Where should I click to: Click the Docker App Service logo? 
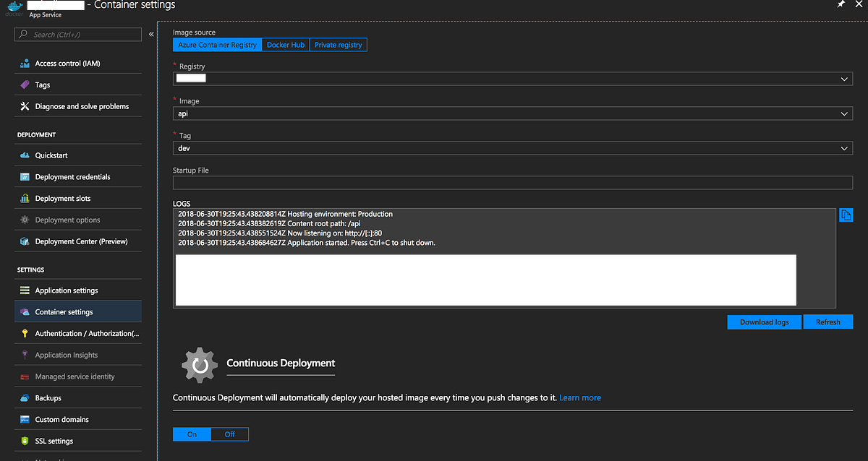tap(14, 7)
